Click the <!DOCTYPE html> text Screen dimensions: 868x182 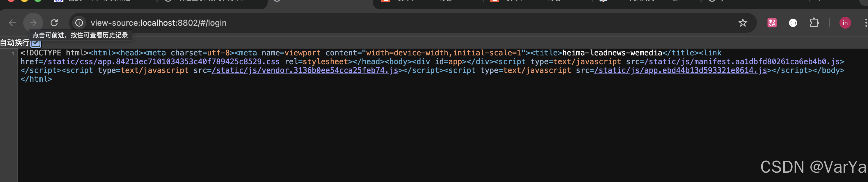point(54,53)
